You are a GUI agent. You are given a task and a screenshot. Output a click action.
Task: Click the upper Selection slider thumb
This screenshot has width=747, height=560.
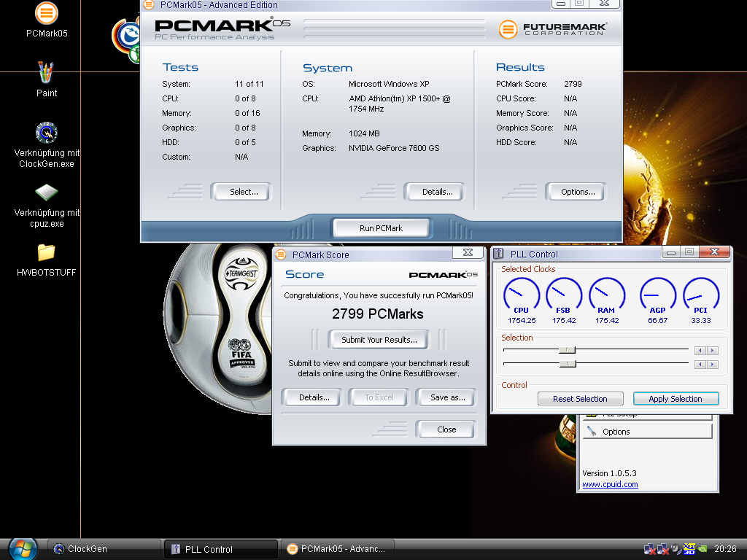click(x=567, y=350)
